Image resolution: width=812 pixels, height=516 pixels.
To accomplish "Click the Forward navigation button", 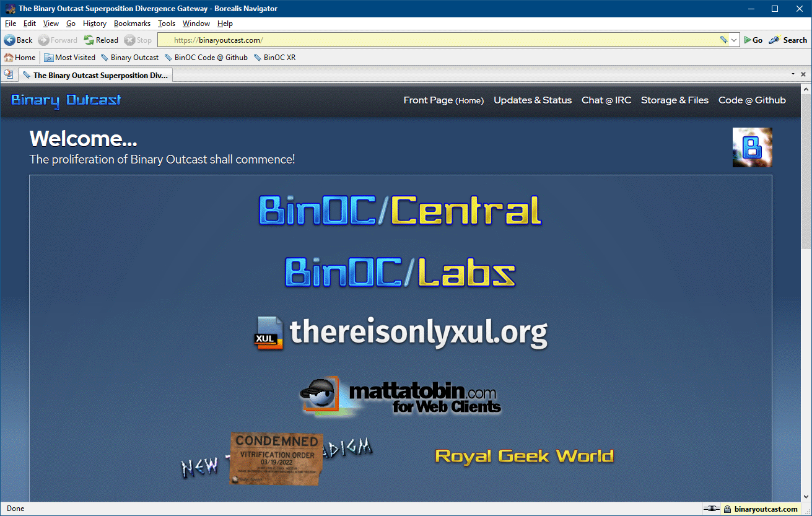I will click(x=58, y=40).
